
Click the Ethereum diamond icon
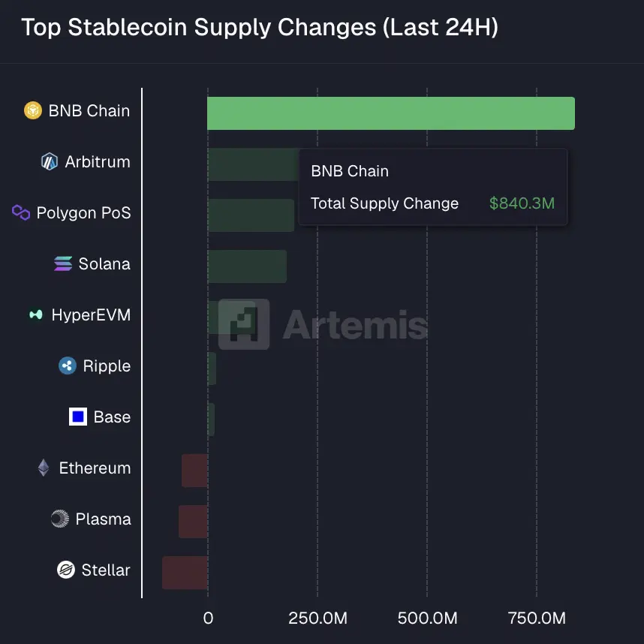[x=44, y=468]
